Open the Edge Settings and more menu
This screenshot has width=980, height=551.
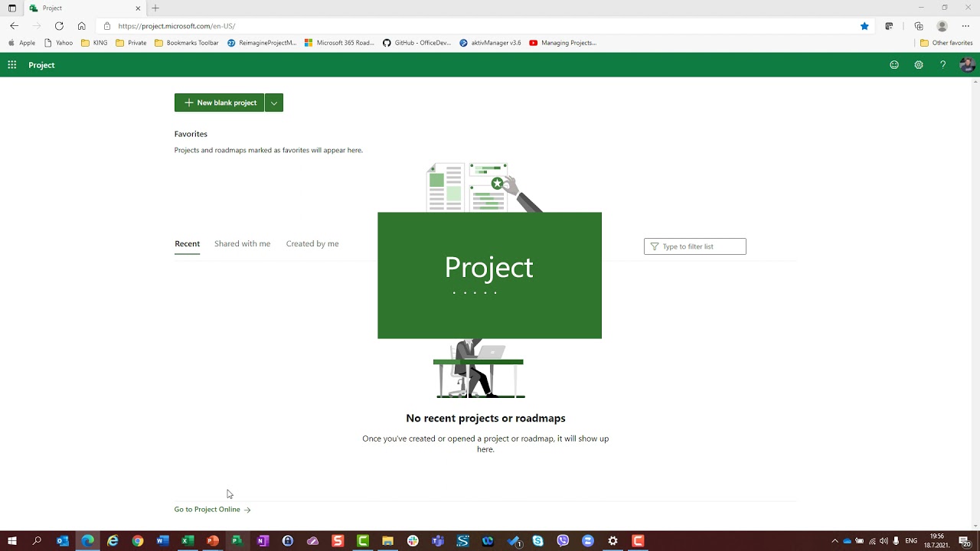click(965, 26)
